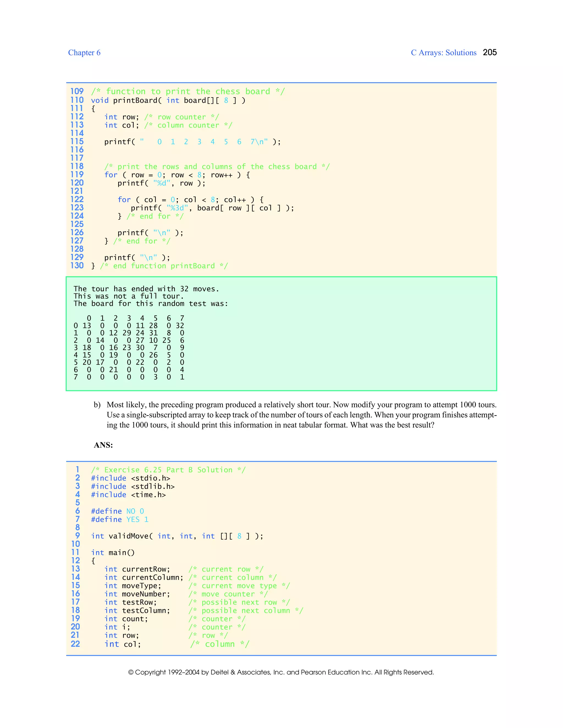The image size is (563, 728).
Task: Click 'This was not a full tour.'
Action: pyautogui.click(x=128, y=296)
